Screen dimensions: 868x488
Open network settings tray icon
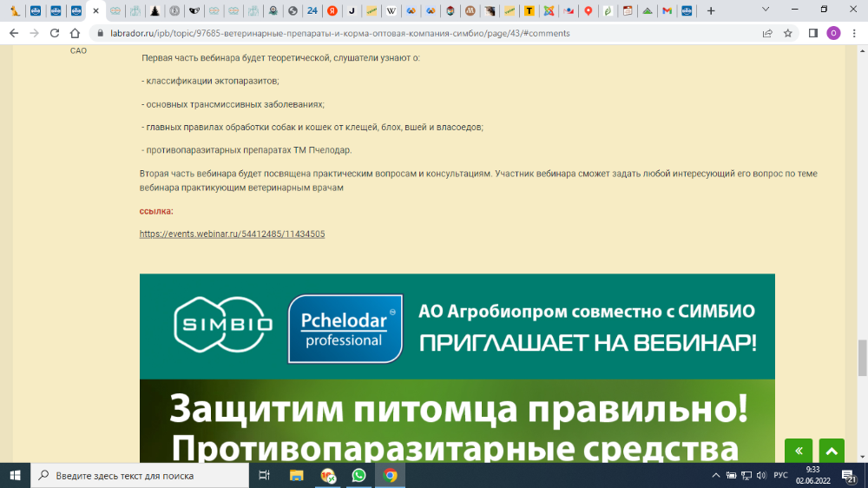(x=746, y=475)
